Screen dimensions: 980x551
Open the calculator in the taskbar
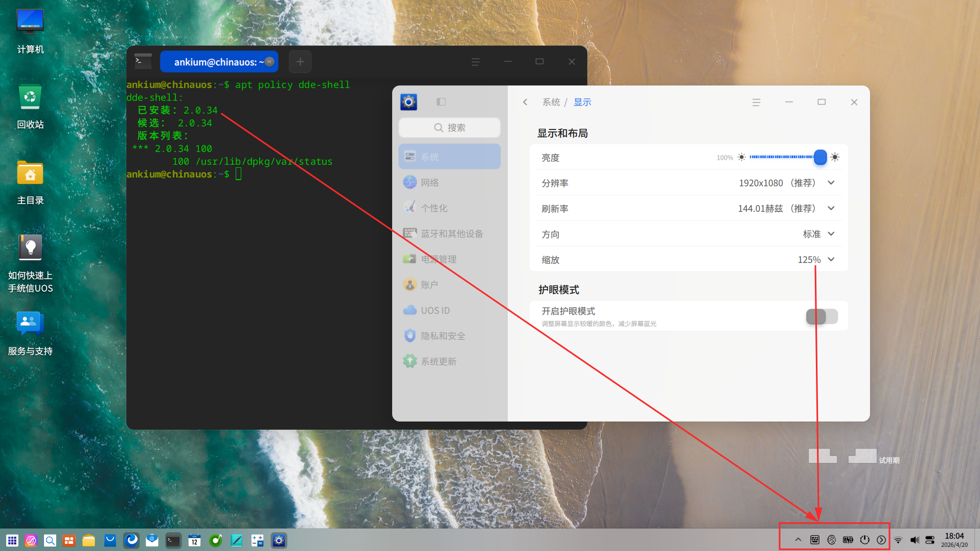[x=258, y=540]
